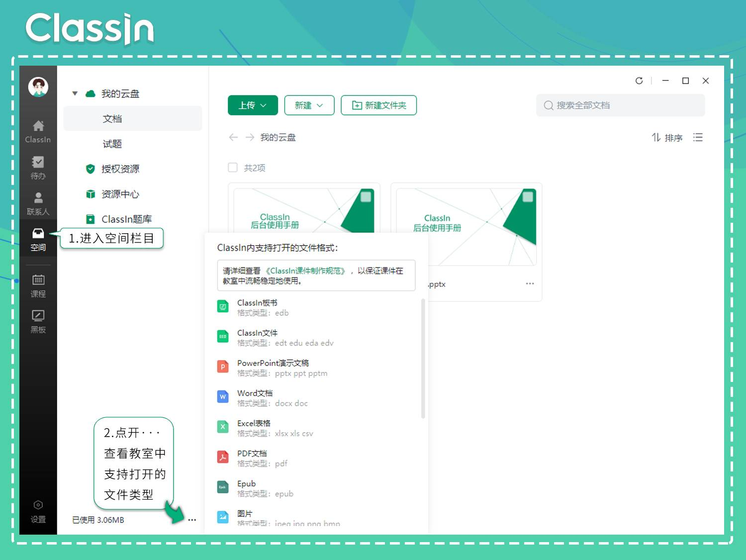This screenshot has height=560, width=746.
Task: Click the Word文档 blue icon
Action: (x=223, y=397)
